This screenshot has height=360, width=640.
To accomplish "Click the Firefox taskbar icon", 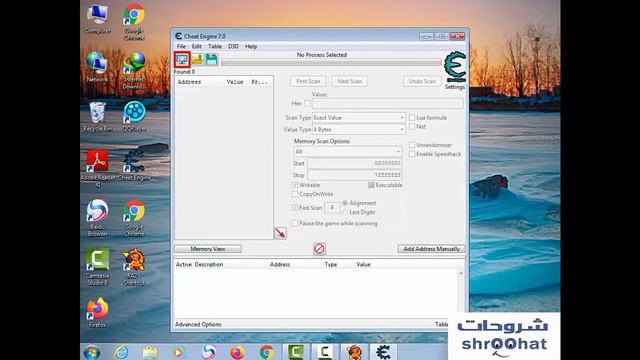I will (x=238, y=352).
